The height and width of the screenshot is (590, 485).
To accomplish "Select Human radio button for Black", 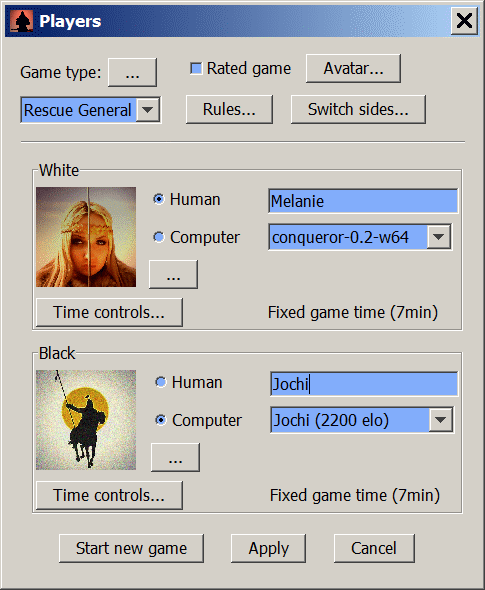I will coord(161,382).
